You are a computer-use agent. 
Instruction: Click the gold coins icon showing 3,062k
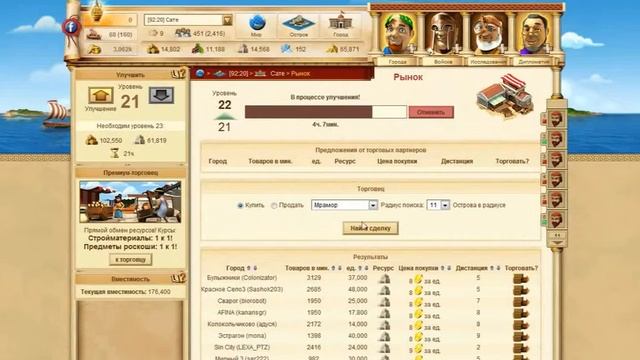95,49
